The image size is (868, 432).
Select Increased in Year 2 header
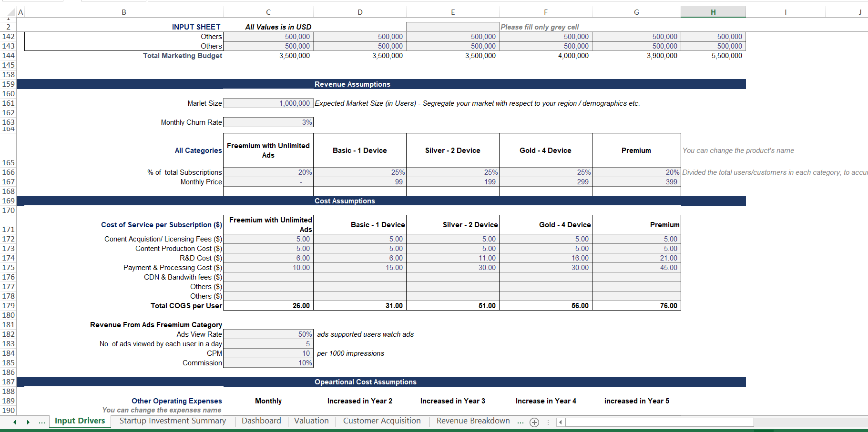tap(360, 401)
